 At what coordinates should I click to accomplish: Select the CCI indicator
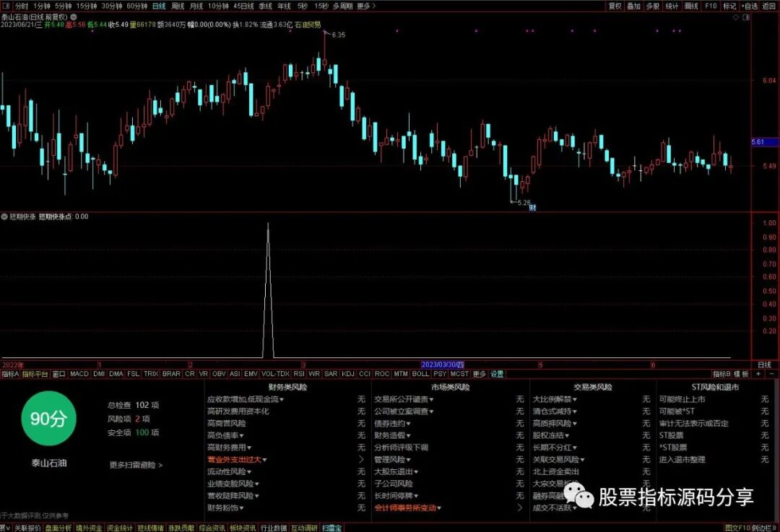click(x=365, y=374)
